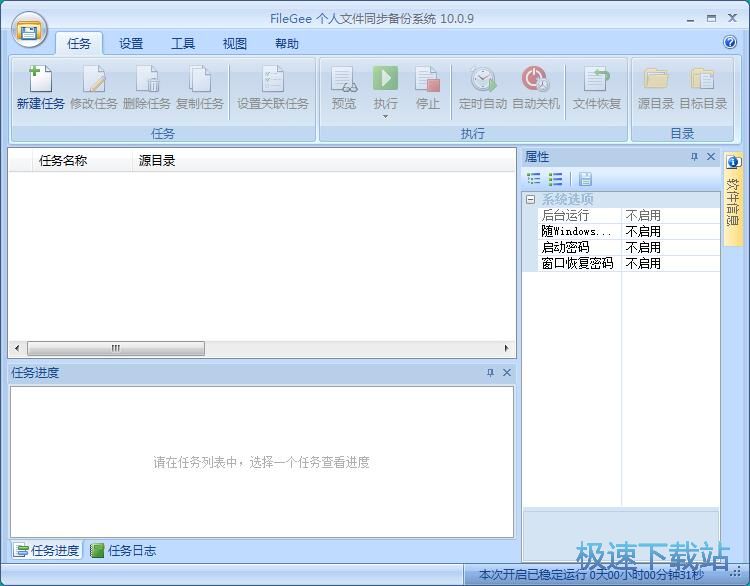Click the task list scroll left arrow
Screen dimensions: 750x586
[x=17, y=348]
